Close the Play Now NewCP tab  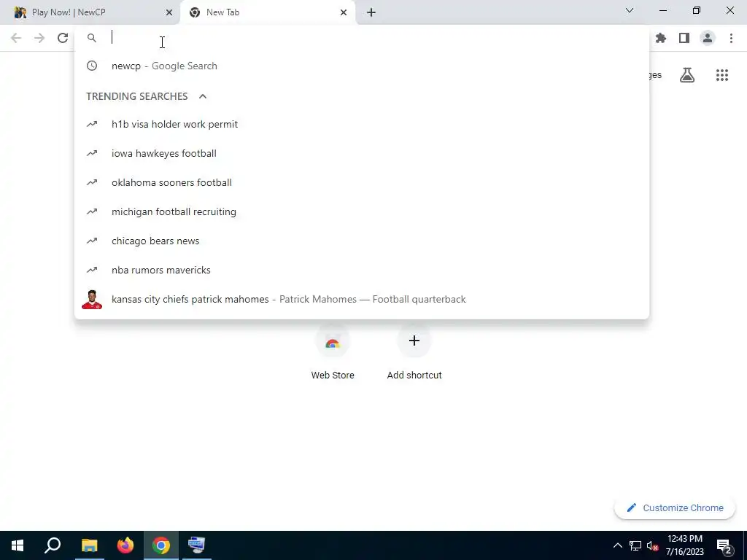click(169, 12)
